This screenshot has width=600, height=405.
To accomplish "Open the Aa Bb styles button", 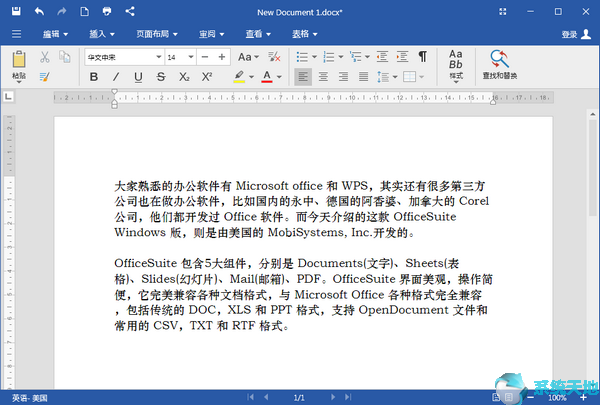I will (456, 66).
